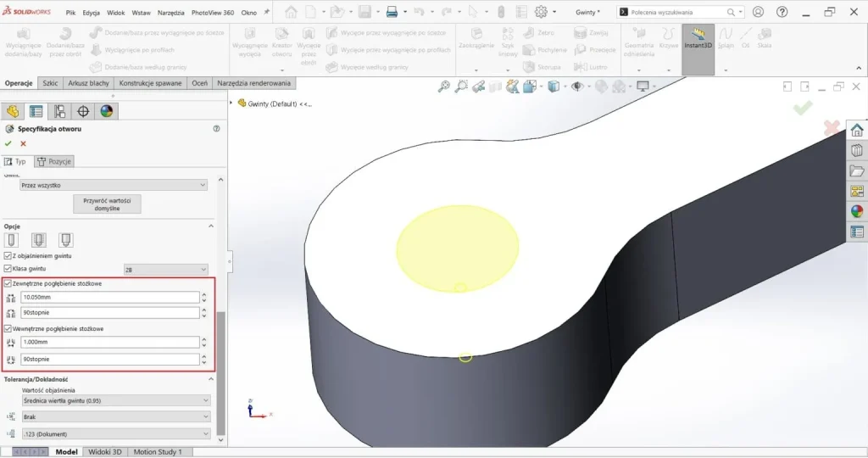The height and width of the screenshot is (458, 868).
Task: Select the third thread option icon in Opcje
Action: [x=66, y=240]
